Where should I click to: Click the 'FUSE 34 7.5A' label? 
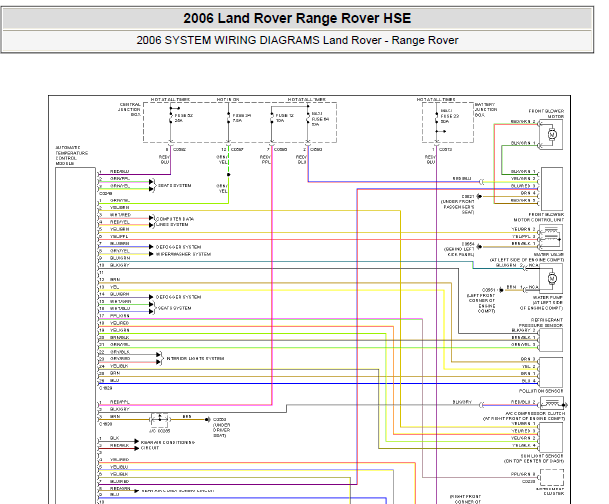point(242,118)
